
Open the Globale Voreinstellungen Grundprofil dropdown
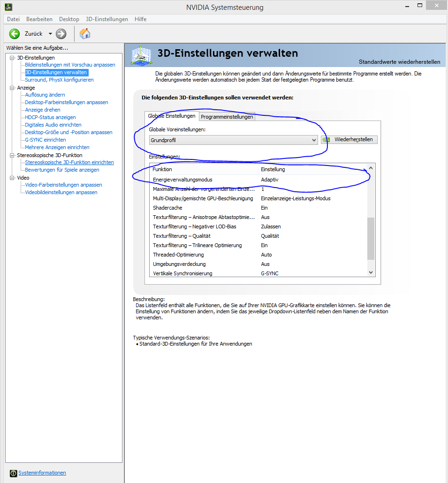click(233, 140)
